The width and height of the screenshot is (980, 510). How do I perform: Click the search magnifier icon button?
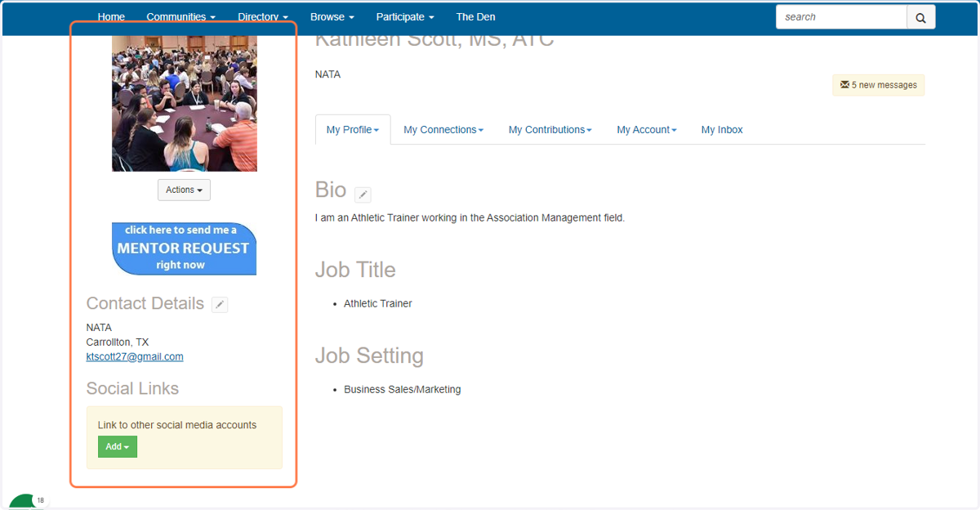point(920,17)
